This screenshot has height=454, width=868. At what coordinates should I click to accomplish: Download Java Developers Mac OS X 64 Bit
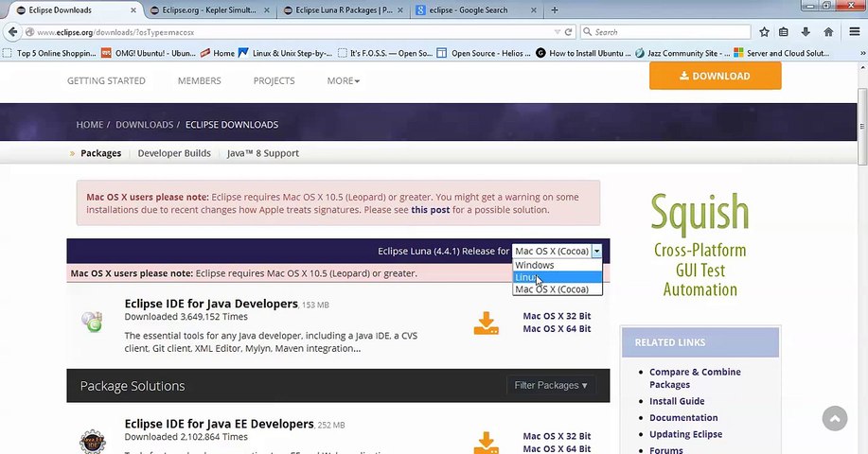[557, 328]
